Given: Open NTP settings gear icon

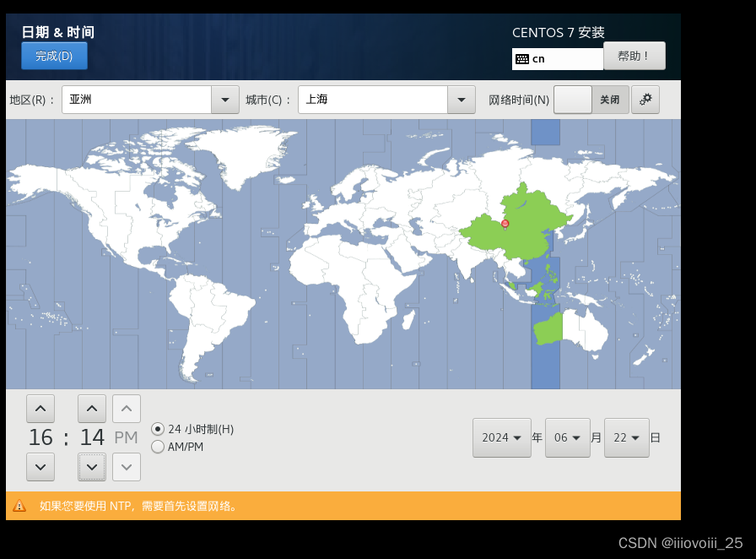Looking at the screenshot, I should [x=645, y=100].
